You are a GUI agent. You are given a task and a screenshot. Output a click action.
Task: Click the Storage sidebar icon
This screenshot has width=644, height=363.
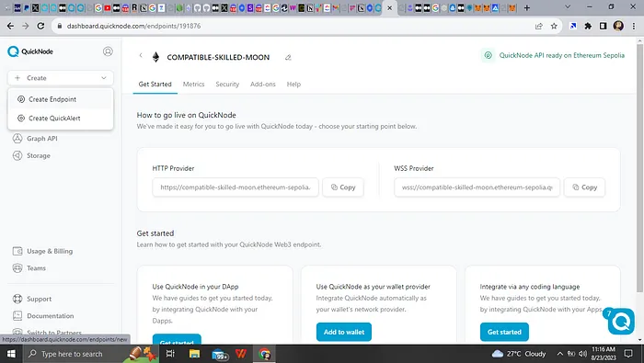point(17,156)
